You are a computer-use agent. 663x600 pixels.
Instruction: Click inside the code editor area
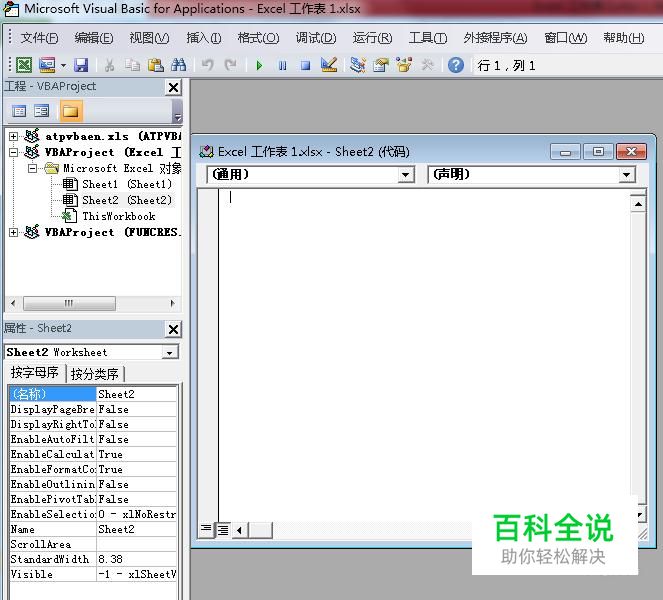[425, 354]
